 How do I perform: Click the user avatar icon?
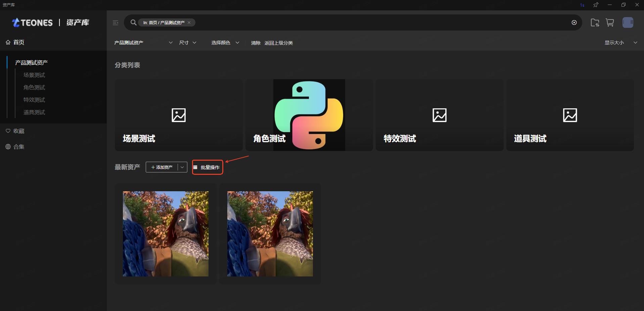pyautogui.click(x=628, y=22)
